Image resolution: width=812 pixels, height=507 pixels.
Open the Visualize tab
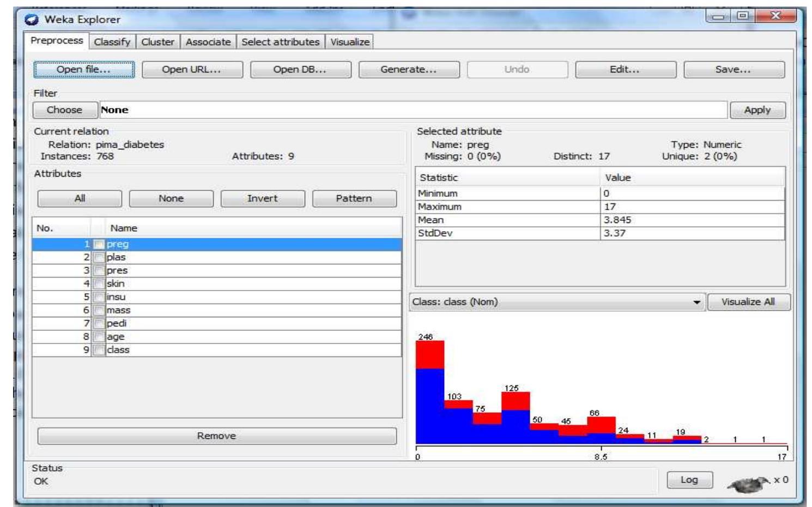(350, 42)
